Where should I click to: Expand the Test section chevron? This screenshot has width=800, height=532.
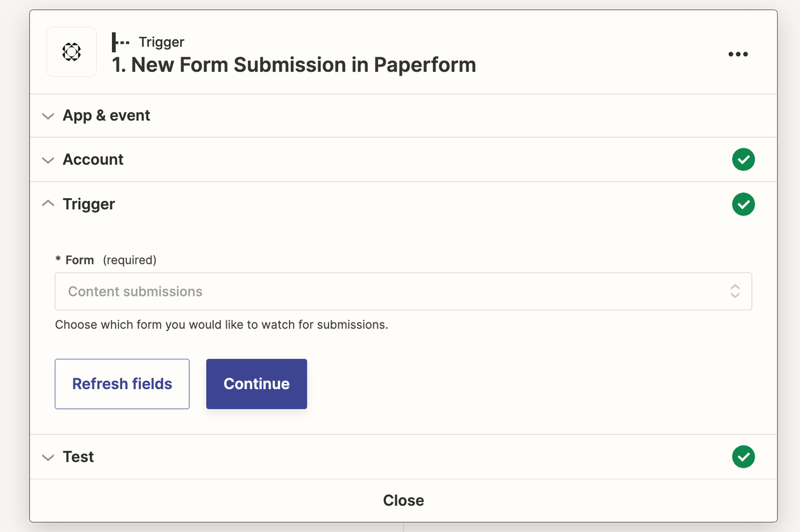pyautogui.click(x=48, y=457)
